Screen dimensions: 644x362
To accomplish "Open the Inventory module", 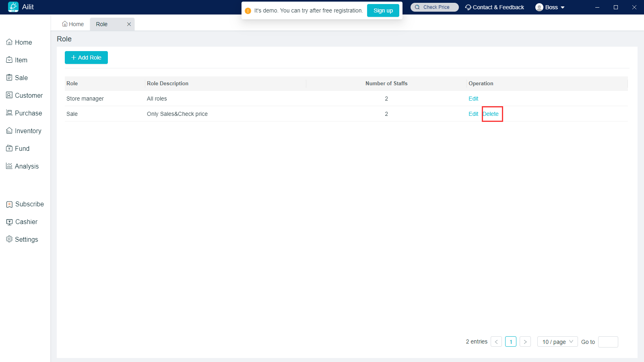I will coord(28,131).
